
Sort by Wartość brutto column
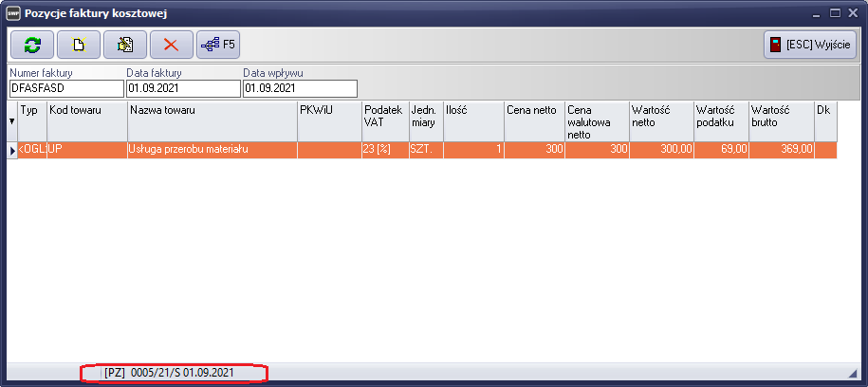point(781,117)
